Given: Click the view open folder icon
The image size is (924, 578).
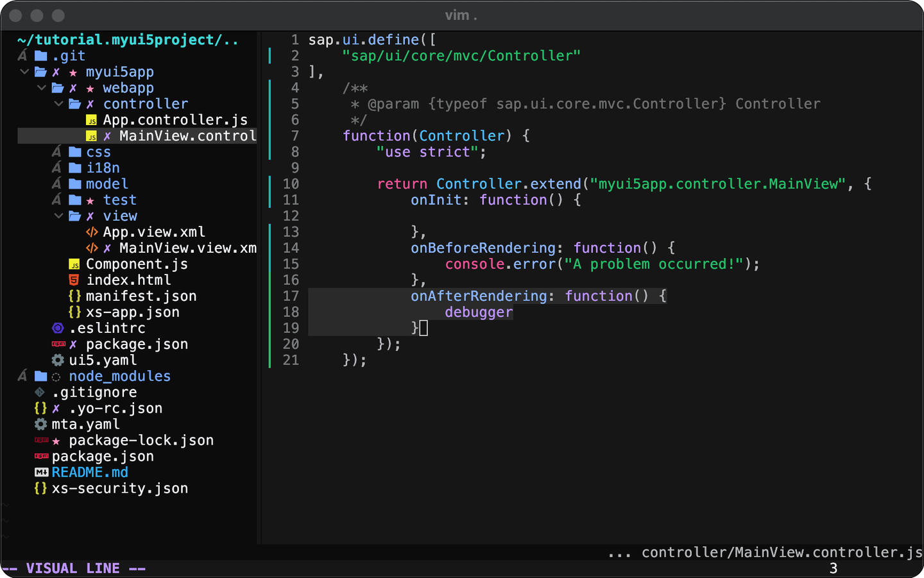Looking at the screenshot, I should point(75,216).
